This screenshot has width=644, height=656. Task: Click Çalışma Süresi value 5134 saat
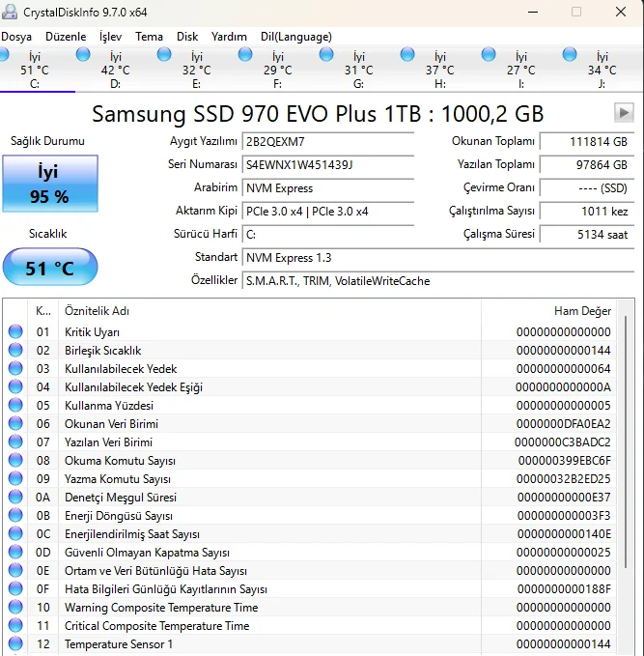pyautogui.click(x=587, y=234)
